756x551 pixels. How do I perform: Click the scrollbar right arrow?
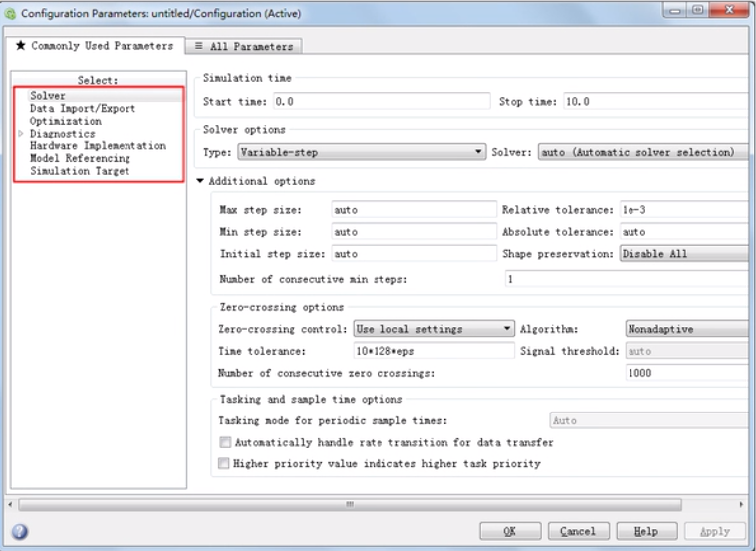tap(741, 505)
